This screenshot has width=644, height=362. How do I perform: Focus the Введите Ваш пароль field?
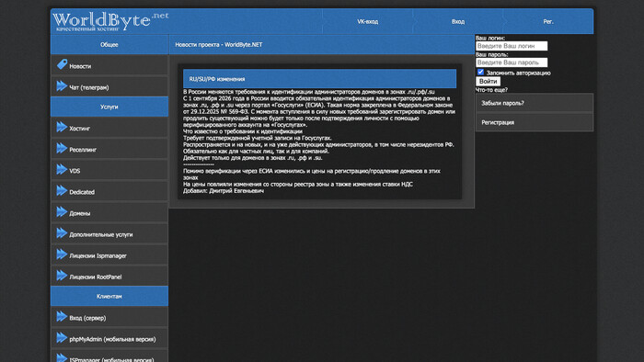coord(512,62)
